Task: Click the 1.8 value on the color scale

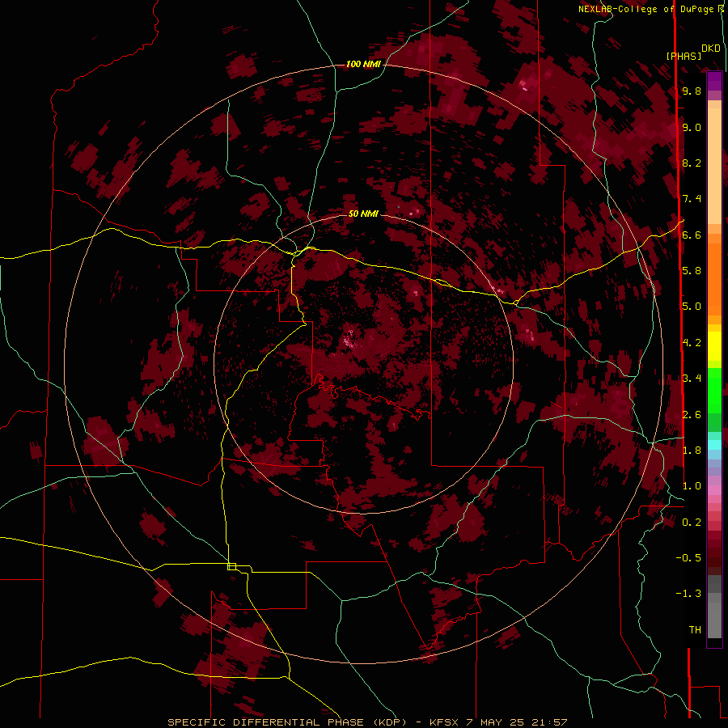Action: tap(692, 451)
